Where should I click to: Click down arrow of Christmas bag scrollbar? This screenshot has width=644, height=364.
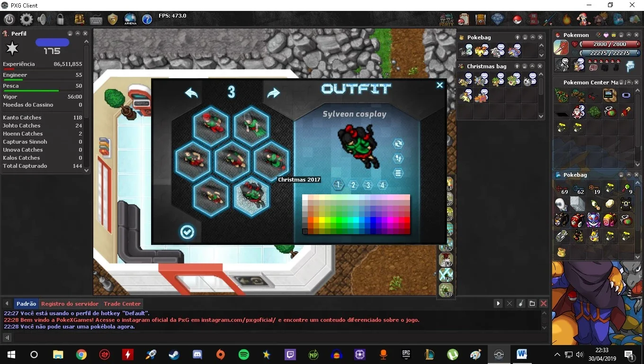[541, 116]
